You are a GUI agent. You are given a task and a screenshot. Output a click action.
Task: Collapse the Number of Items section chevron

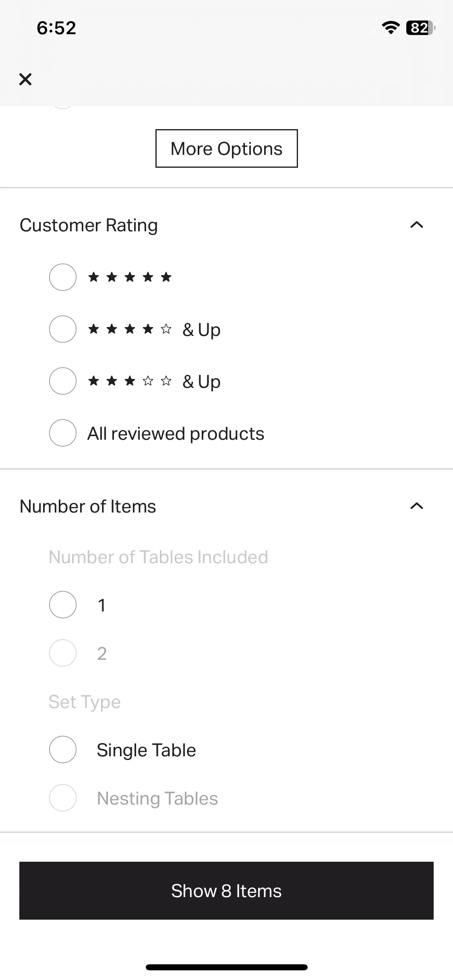(x=417, y=506)
